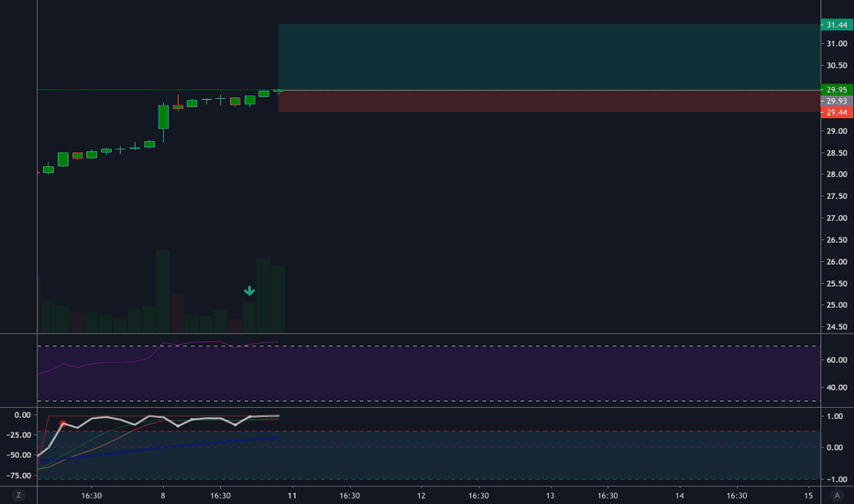Click the 60.00 RSI axis label
This screenshot has height=504, width=854.
(837, 359)
